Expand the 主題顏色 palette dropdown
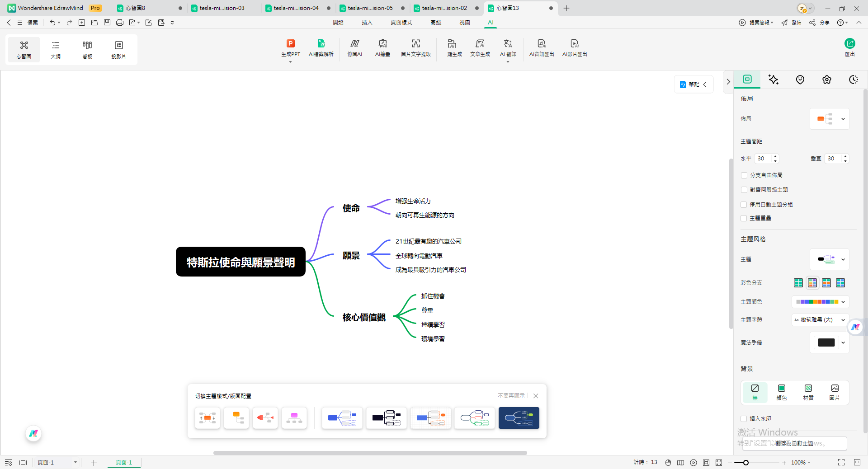Image resolution: width=868 pixels, height=469 pixels. (x=820, y=302)
